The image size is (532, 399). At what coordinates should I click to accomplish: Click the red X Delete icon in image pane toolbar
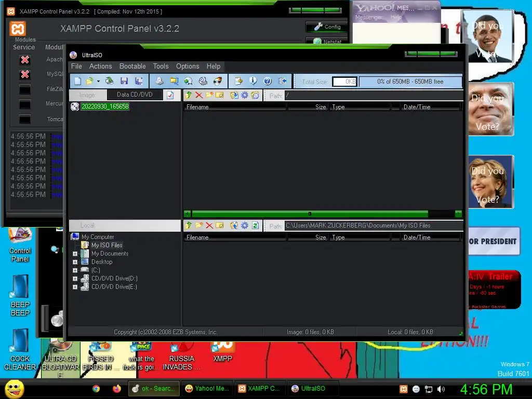click(199, 96)
